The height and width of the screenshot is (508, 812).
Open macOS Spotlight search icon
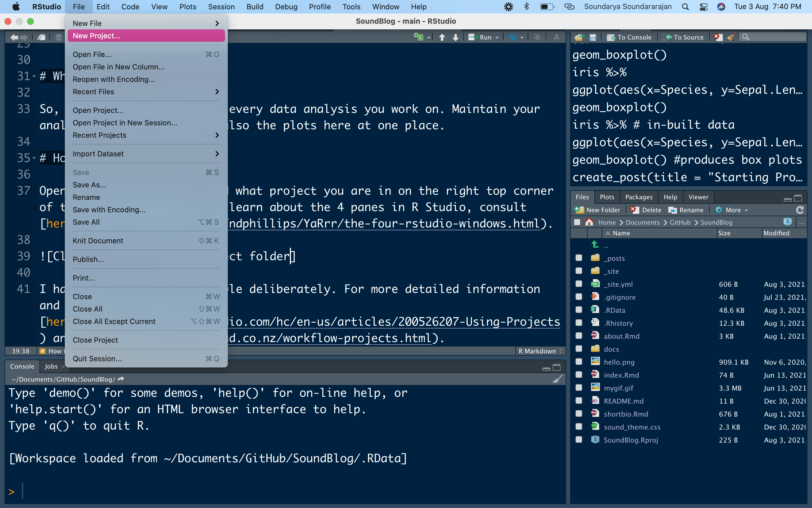685,7
